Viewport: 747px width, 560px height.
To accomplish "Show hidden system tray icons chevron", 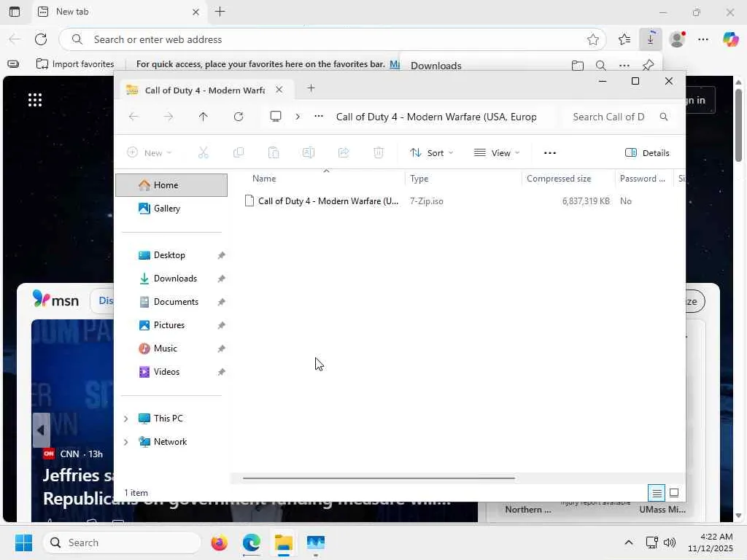I will click(629, 542).
